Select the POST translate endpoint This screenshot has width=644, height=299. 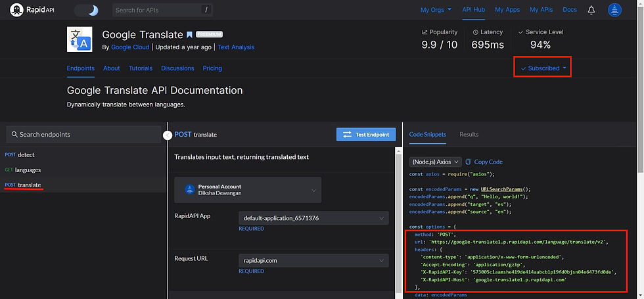click(x=83, y=185)
